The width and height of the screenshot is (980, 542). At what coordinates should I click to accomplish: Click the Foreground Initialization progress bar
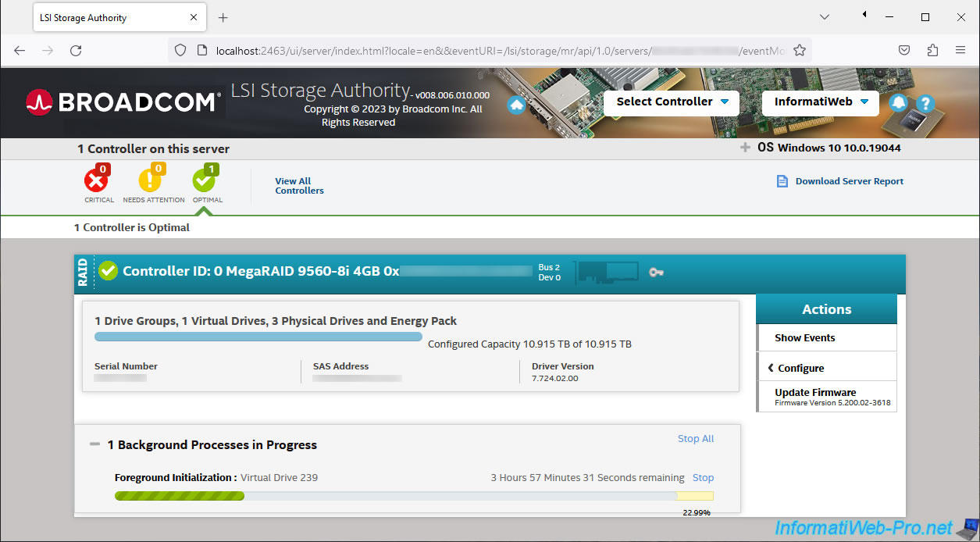tap(414, 496)
